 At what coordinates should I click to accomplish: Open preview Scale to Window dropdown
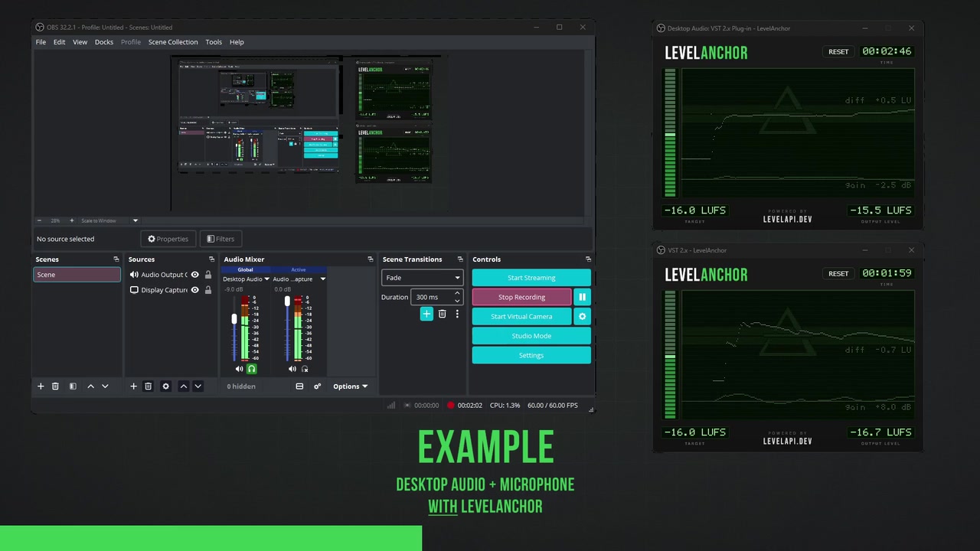point(109,220)
